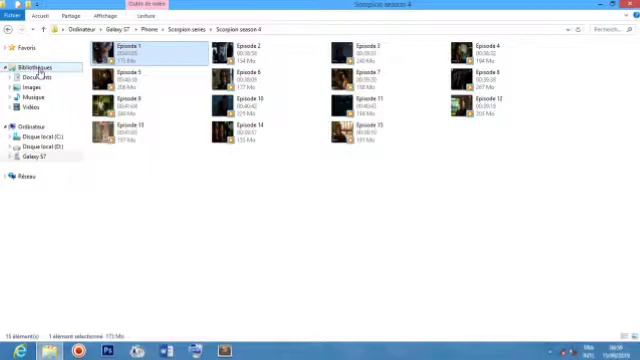The width and height of the screenshot is (640, 360).
Task: Select Ordinateur in navigation pane
Action: [x=31, y=127]
